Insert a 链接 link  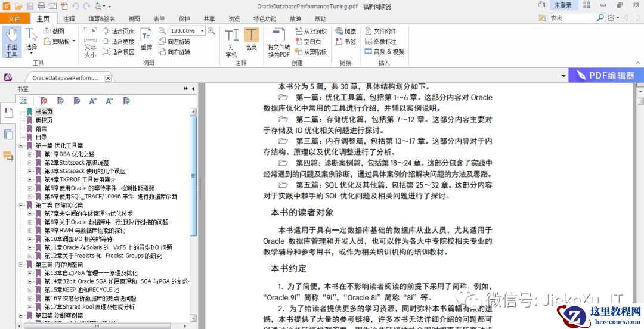(x=346, y=31)
